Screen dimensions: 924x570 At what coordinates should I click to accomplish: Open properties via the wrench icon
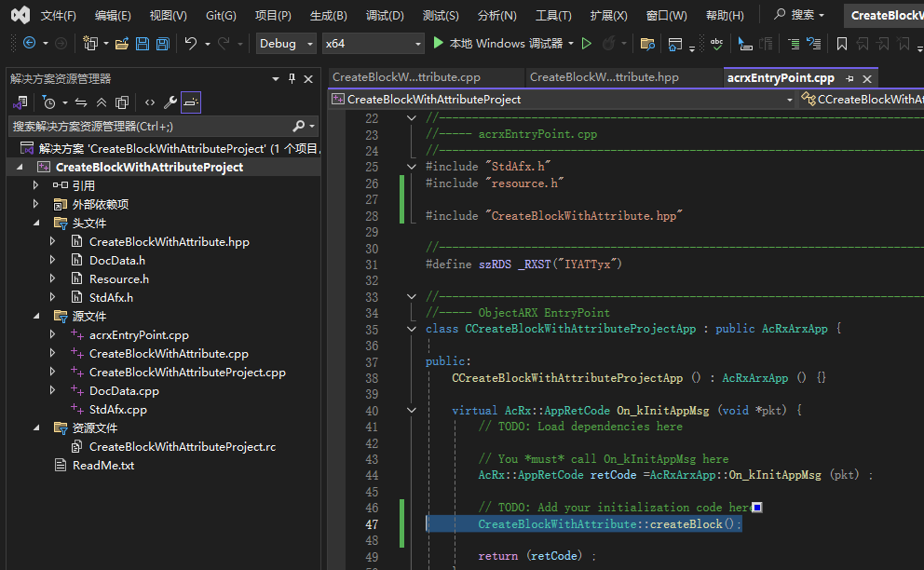pyautogui.click(x=170, y=102)
